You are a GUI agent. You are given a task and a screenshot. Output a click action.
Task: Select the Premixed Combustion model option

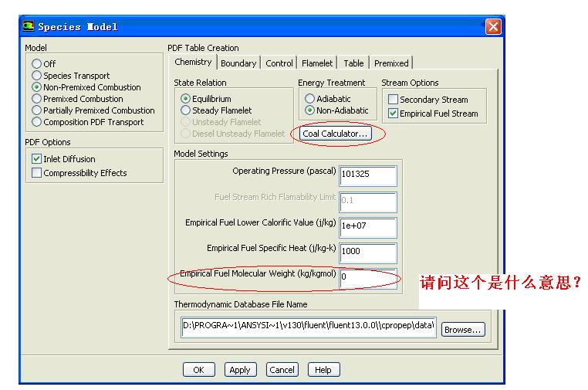coord(36,99)
